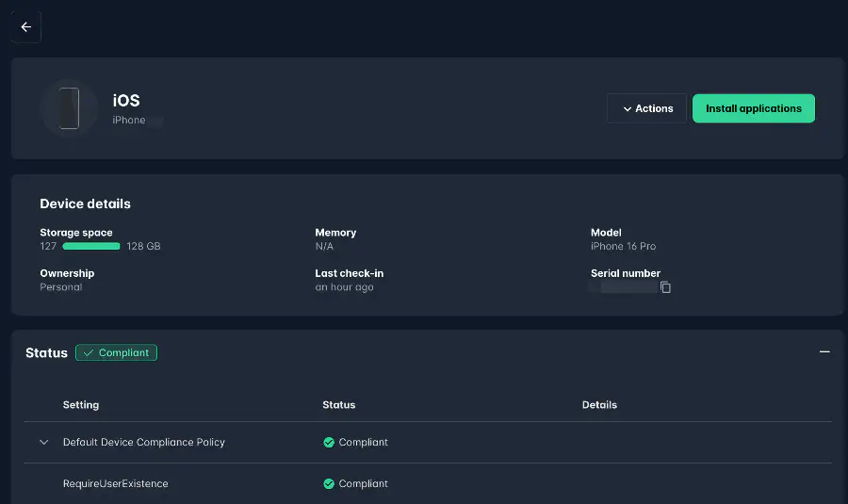848x504 pixels.
Task: Click the green storage space usage bar
Action: 91,246
